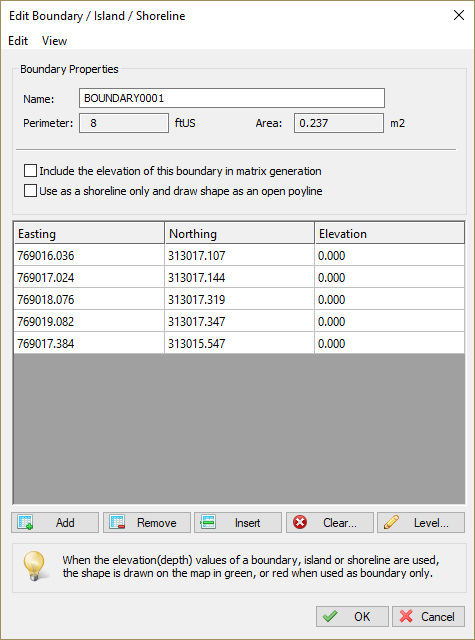Screen dimensions: 475x640
Task: Click the Easting column header
Action: pyautogui.click(x=89, y=233)
